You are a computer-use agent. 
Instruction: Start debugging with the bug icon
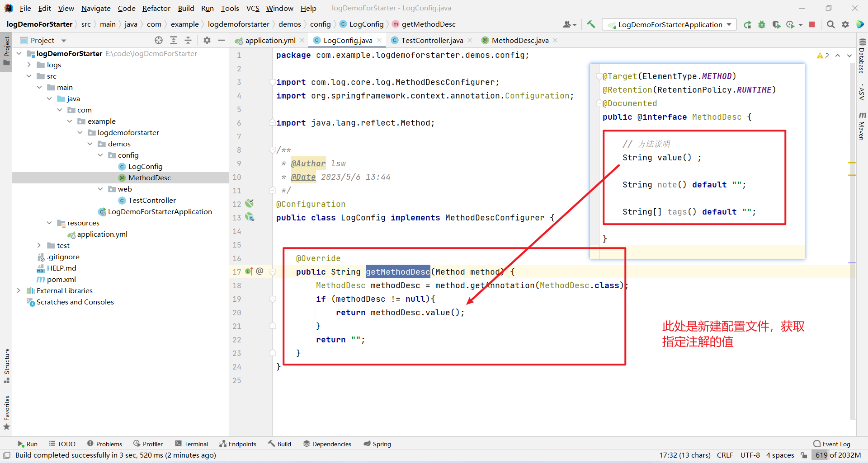pyautogui.click(x=762, y=24)
